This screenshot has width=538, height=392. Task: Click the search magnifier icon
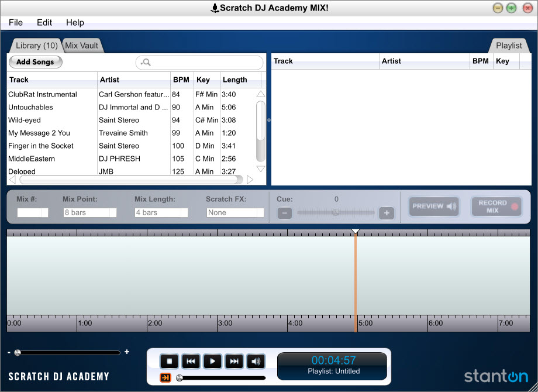147,62
